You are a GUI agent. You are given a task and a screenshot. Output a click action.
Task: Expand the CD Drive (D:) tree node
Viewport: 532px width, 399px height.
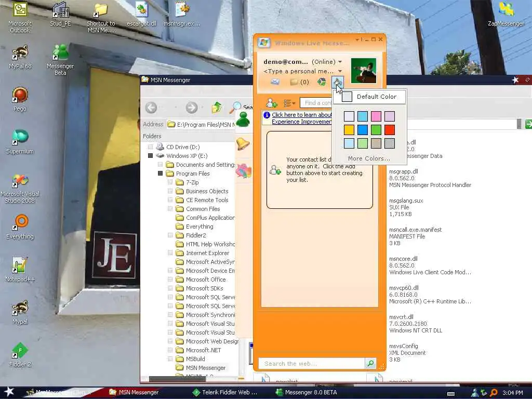(x=150, y=147)
